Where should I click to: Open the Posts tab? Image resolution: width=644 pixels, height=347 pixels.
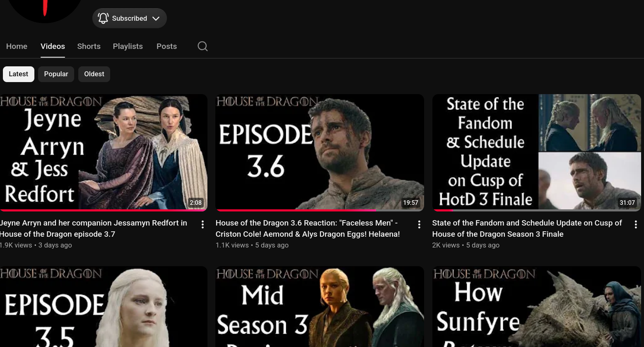[166, 46]
